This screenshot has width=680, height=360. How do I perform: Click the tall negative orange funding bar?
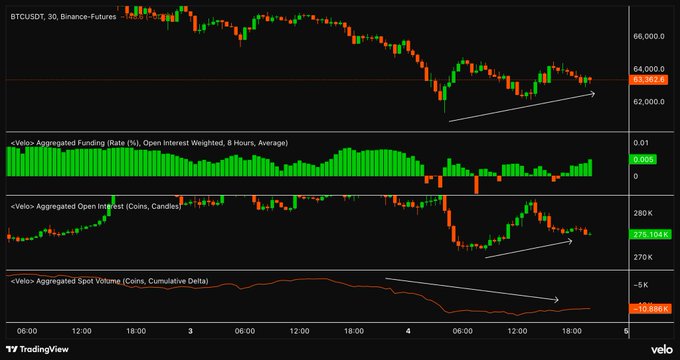[x=476, y=185]
